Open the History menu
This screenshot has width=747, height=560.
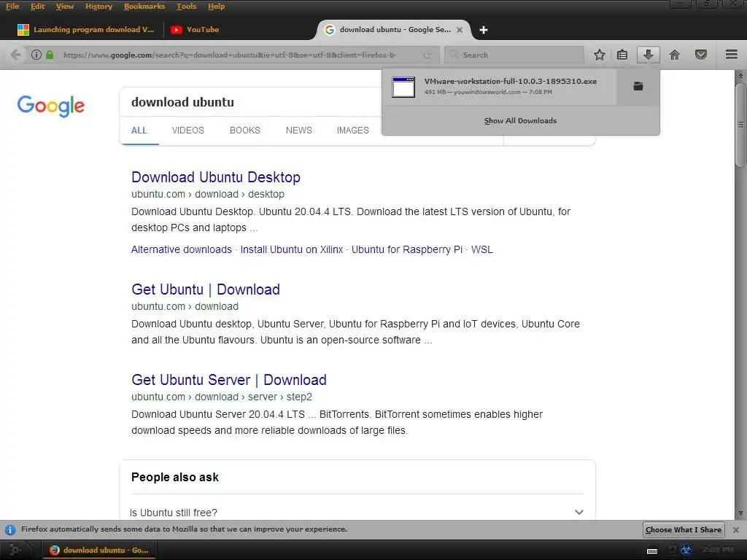98,6
